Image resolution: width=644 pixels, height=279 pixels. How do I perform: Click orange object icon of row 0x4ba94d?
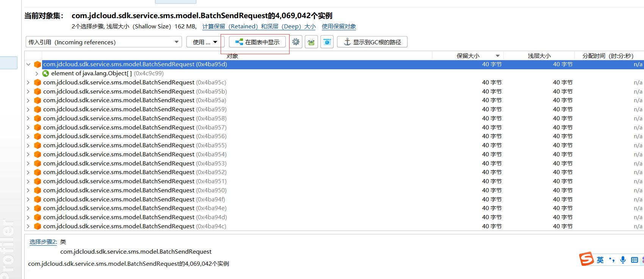coord(38,217)
